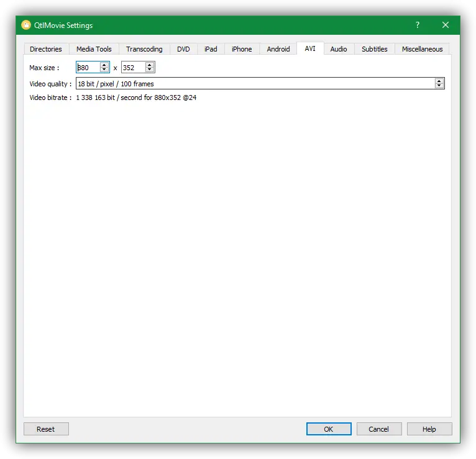This screenshot has width=476, height=459.
Task: Confirm settings with the OK button
Action: (x=329, y=429)
